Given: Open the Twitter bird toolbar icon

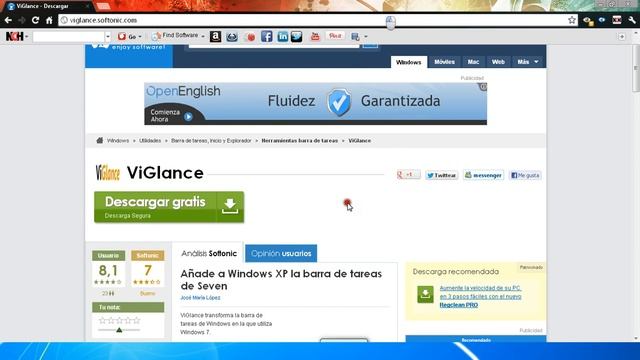Looking at the screenshot, I should pos(297,36).
